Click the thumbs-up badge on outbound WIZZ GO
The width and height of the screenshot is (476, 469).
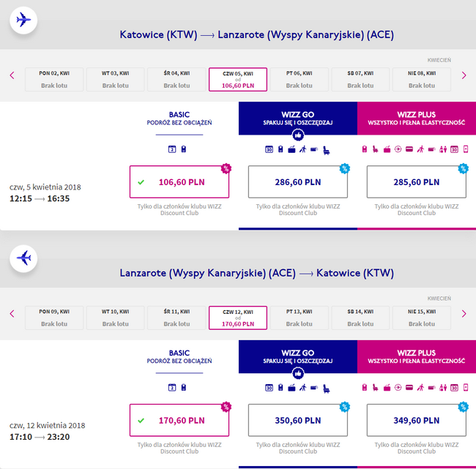point(297,135)
